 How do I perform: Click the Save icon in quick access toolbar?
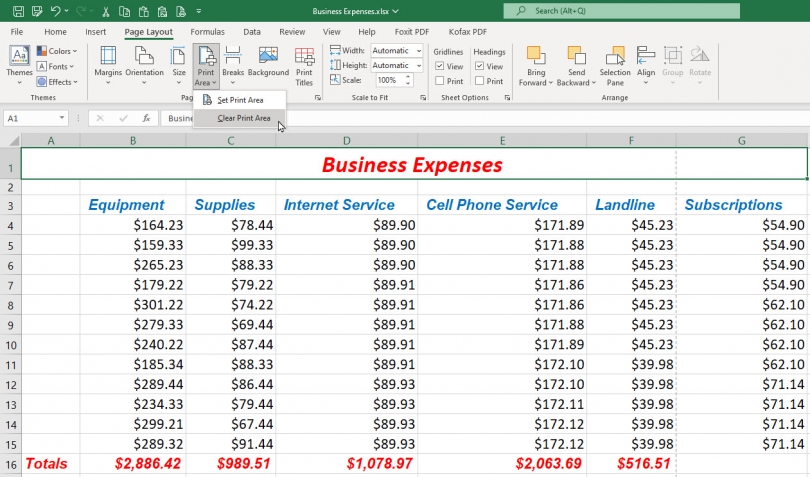[18, 11]
